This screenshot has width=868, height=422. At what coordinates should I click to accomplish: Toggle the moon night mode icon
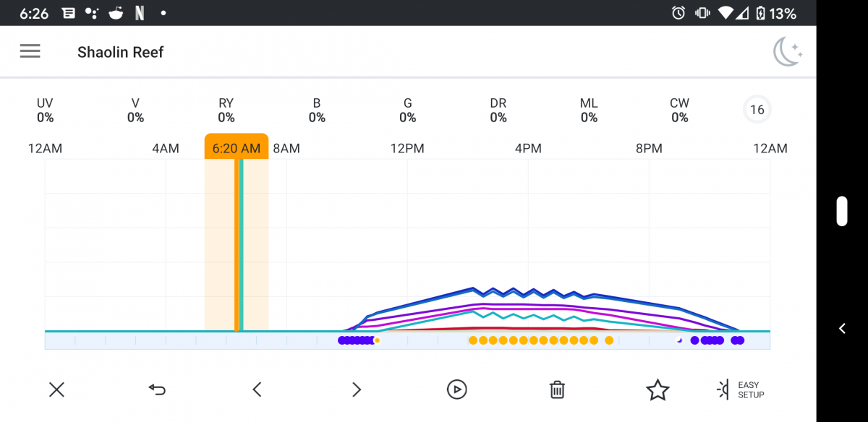(x=787, y=52)
